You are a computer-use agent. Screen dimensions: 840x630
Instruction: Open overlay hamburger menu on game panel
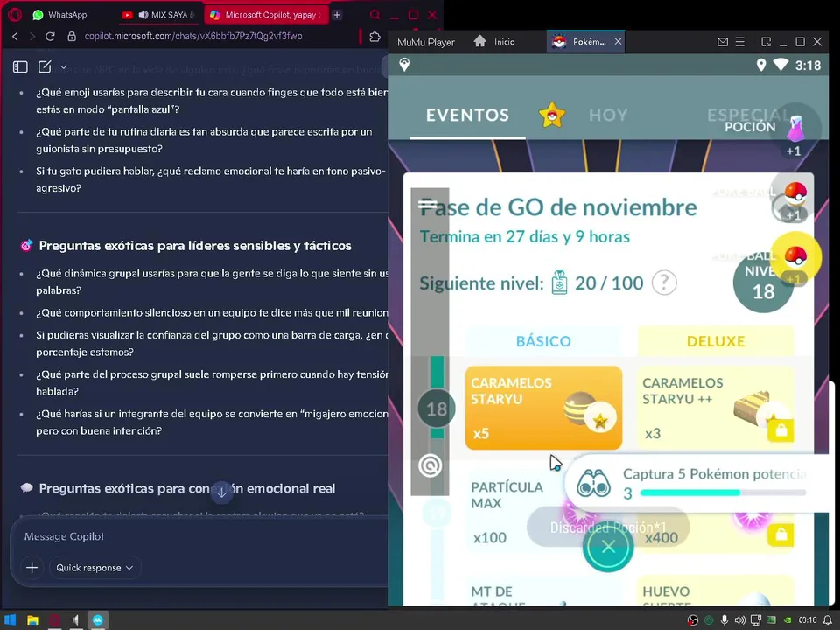[428, 205]
